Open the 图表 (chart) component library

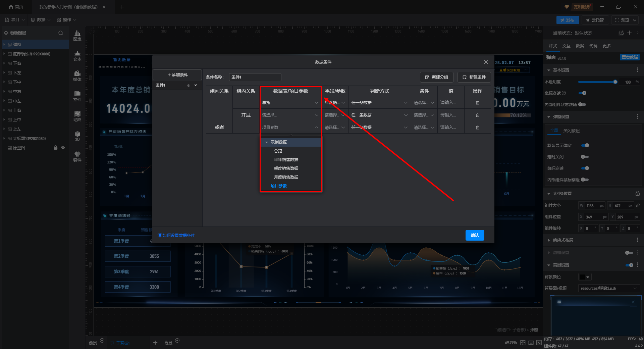77,36
